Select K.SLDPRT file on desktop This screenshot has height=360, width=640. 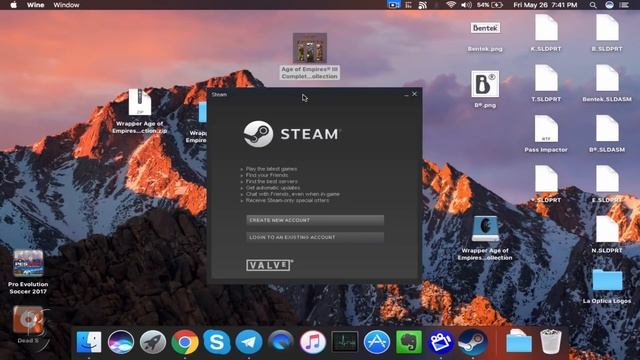(546, 33)
